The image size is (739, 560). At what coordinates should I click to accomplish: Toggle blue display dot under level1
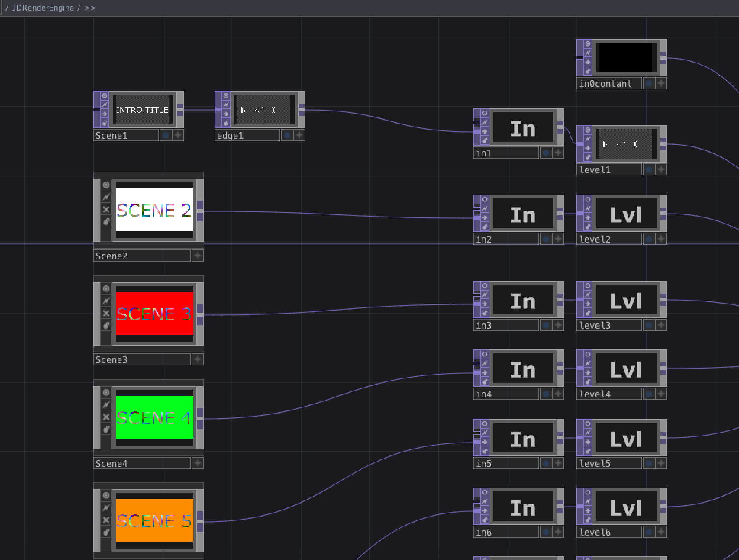pos(649,169)
